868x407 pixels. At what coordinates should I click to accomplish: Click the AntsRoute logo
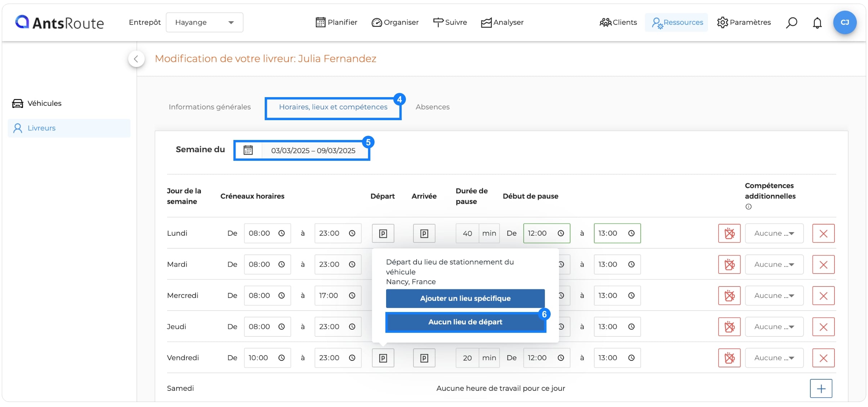click(x=59, y=22)
